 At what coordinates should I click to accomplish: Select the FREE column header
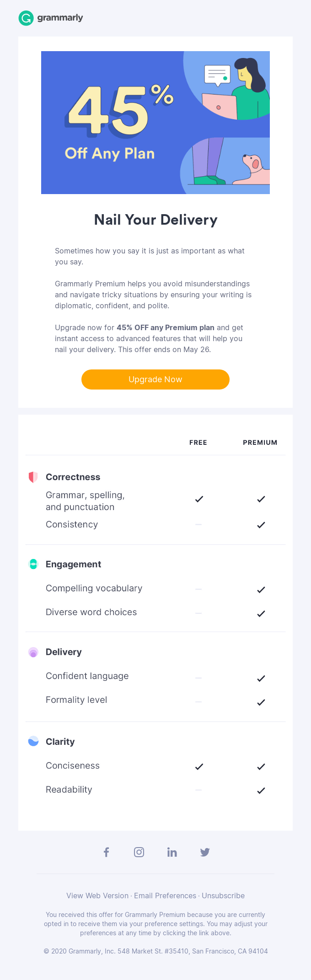coord(198,442)
